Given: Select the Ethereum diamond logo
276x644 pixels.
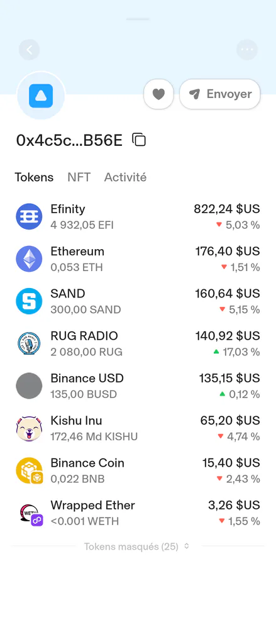Looking at the screenshot, I should (29, 258).
